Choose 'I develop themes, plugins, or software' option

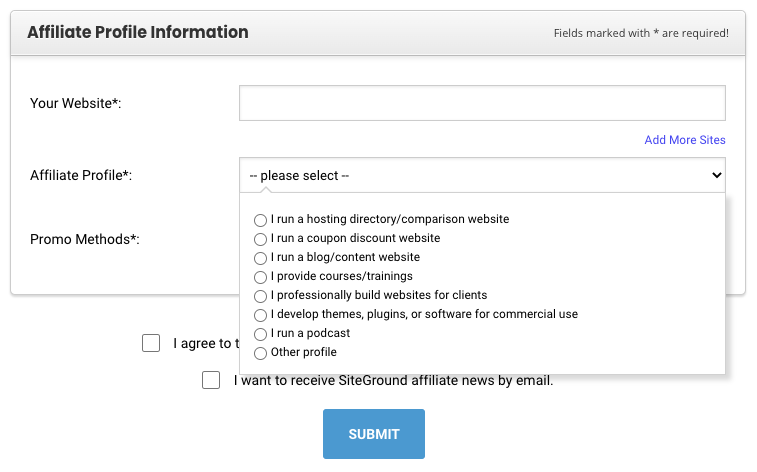pyautogui.click(x=261, y=315)
